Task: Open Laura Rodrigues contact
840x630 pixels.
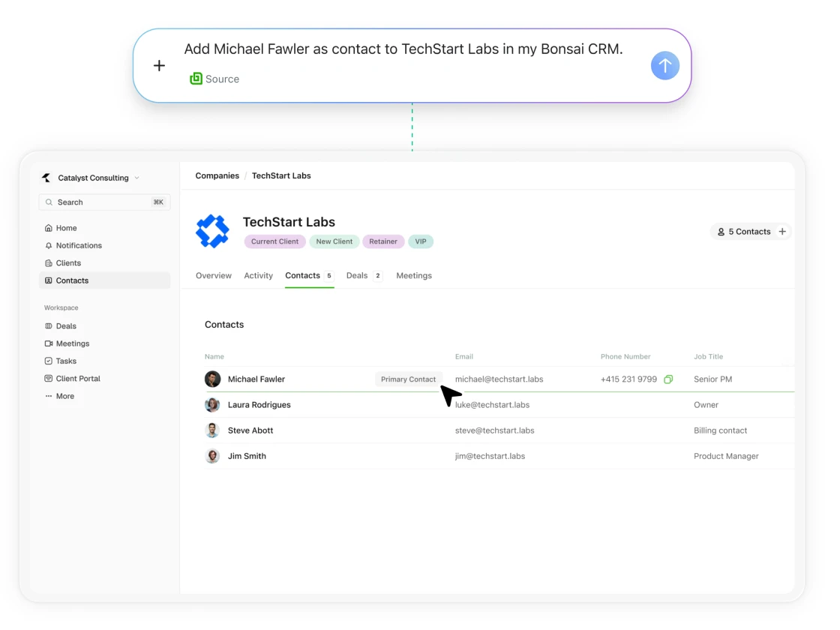Action: [259, 405]
